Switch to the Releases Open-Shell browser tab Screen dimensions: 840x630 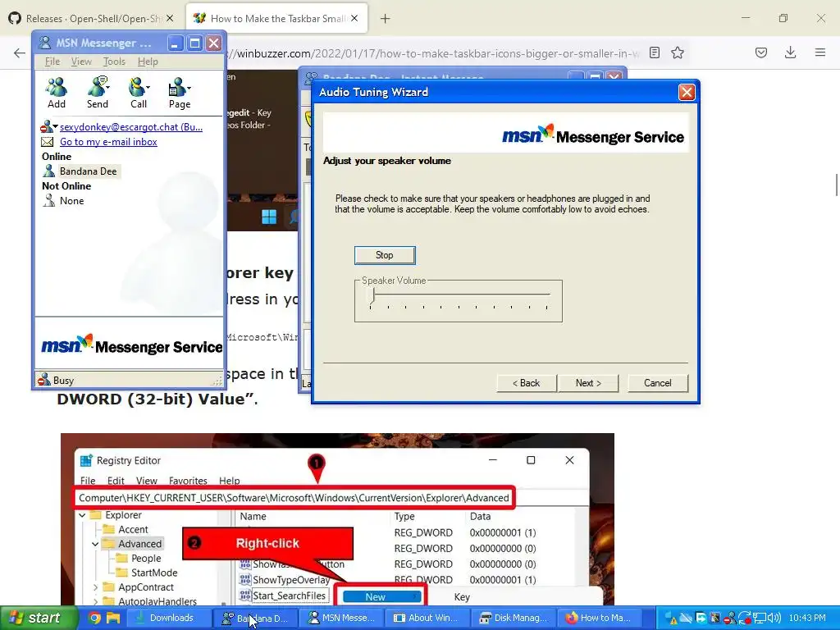click(x=91, y=19)
